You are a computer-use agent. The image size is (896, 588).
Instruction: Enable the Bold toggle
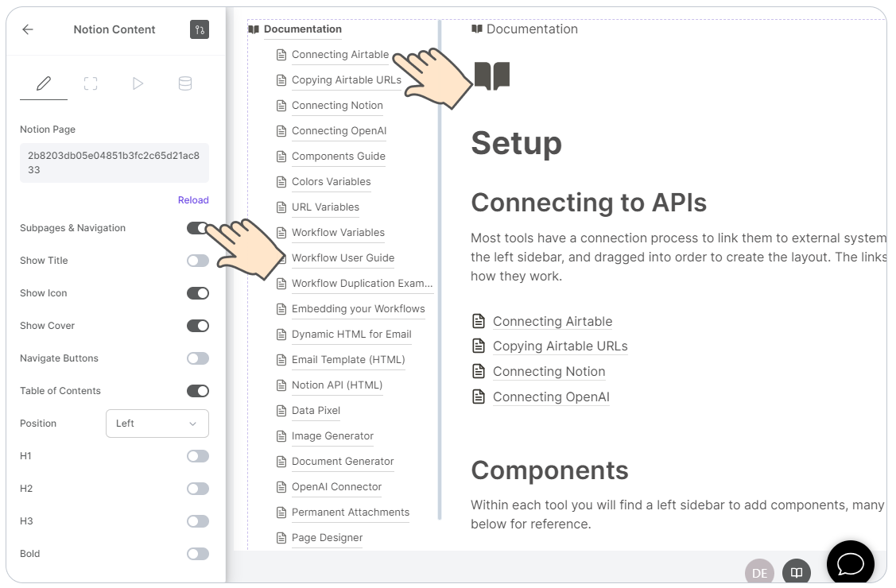click(198, 554)
